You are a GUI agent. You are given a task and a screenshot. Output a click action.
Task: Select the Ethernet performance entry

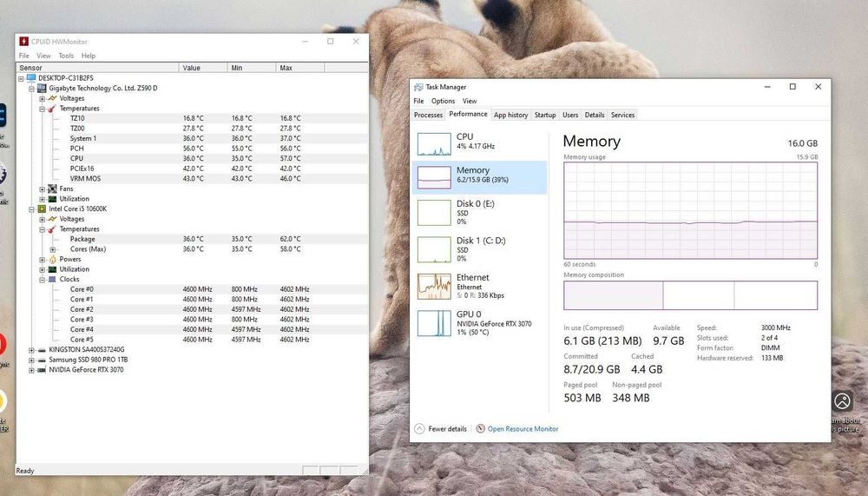click(479, 287)
